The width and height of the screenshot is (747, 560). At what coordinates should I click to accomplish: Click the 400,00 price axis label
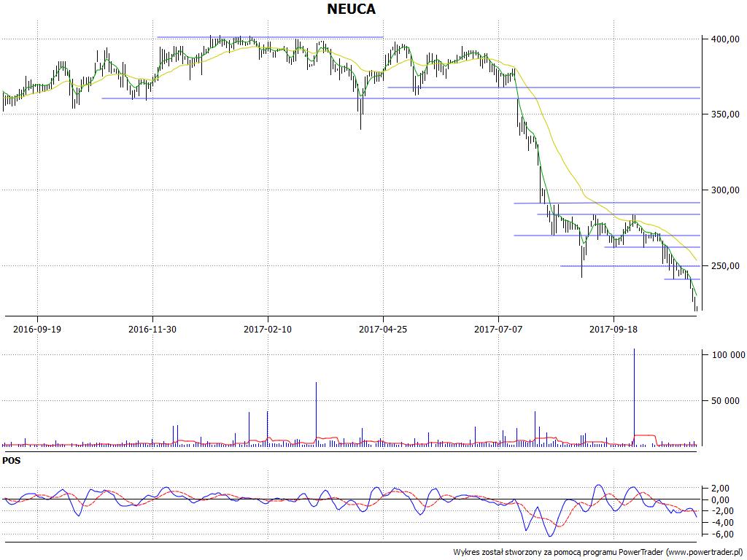(x=725, y=39)
